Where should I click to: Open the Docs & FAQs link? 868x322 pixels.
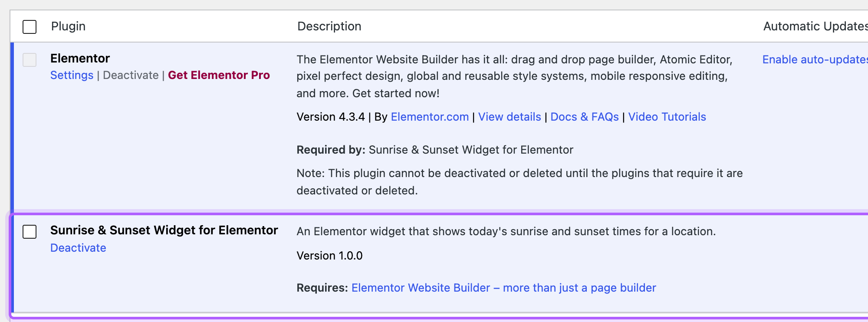pos(585,117)
